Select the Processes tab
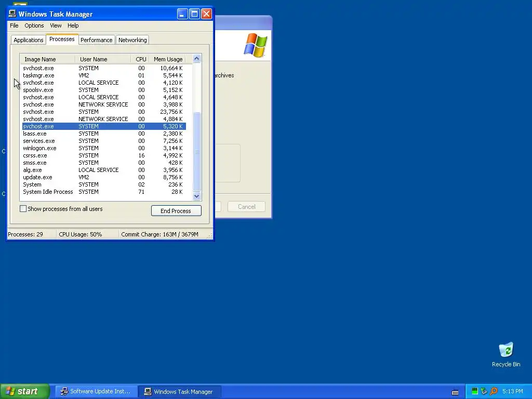 click(x=62, y=39)
